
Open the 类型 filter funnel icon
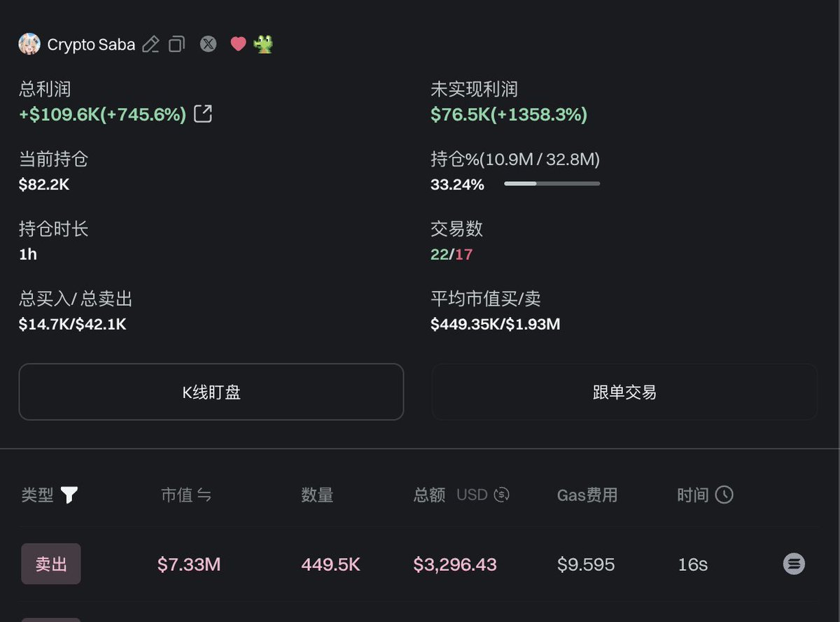click(69, 495)
